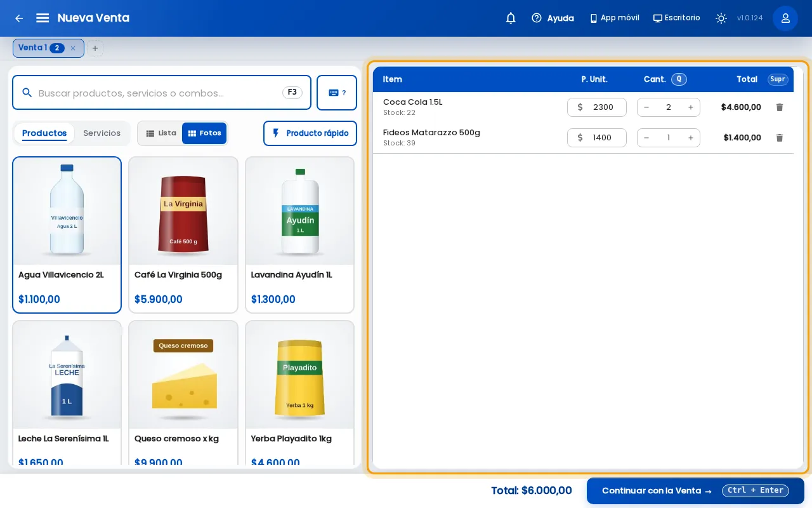Click the Fideos Matarazzo 500g item name
Image resolution: width=812 pixels, height=508 pixels.
coord(431,133)
